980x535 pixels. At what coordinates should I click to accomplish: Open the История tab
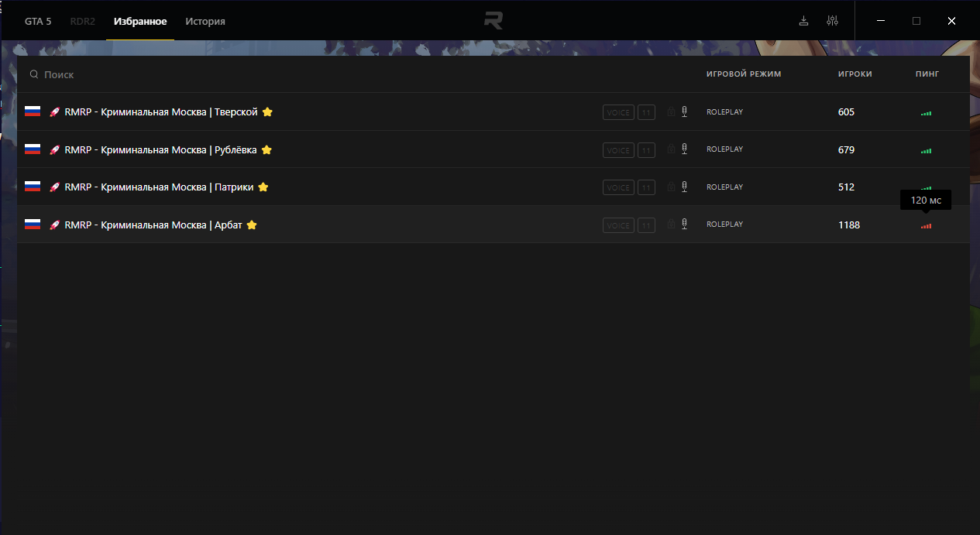pyautogui.click(x=205, y=21)
